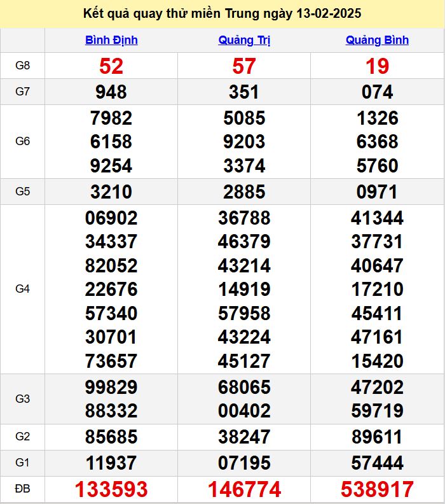
Task: Click G4 value 57340
Action: coord(111,313)
